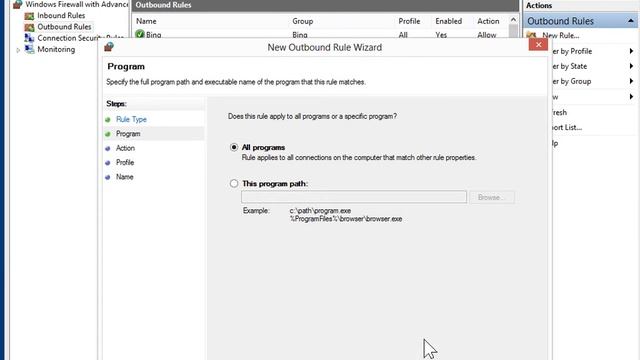Click into the program path text field
Viewport: 640px width, 360px height.
(353, 197)
